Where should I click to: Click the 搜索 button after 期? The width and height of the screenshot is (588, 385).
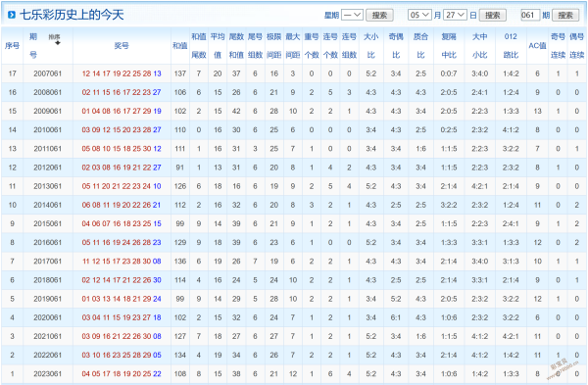coord(564,15)
